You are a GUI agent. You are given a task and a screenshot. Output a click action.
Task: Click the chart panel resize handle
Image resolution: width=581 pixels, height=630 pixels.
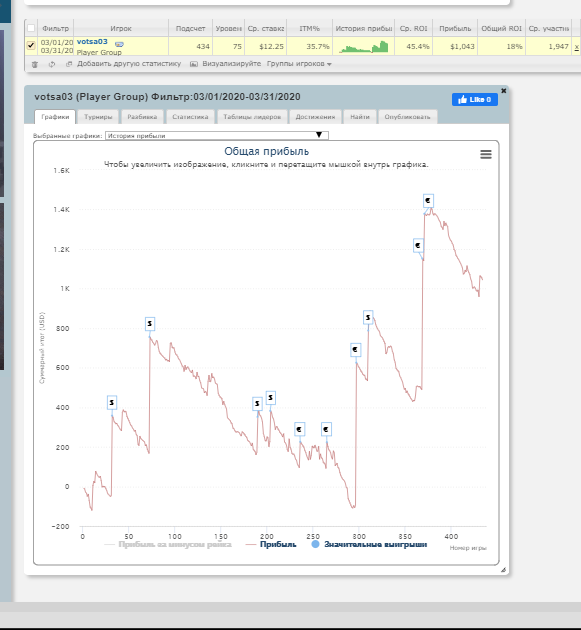point(503,569)
